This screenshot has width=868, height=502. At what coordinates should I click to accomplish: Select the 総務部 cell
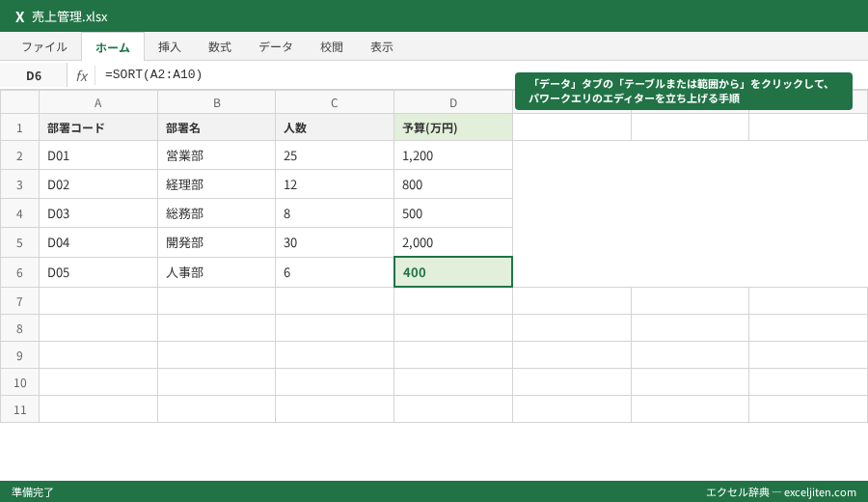tap(216, 213)
